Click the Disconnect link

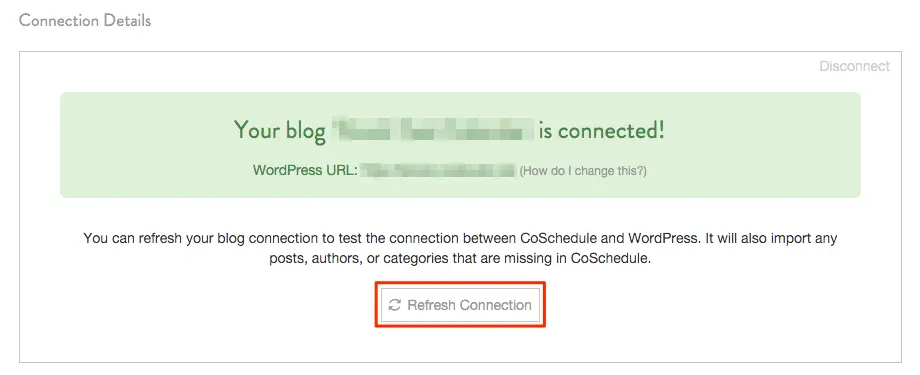point(854,66)
